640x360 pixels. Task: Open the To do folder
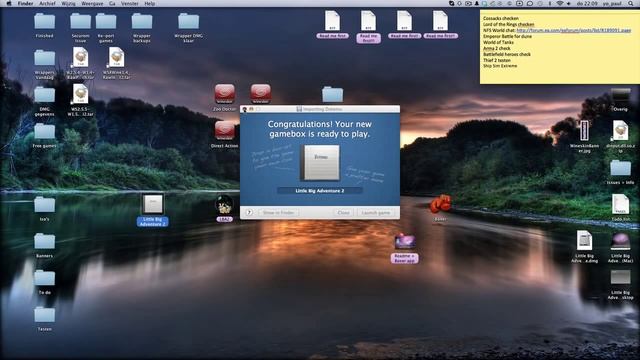[x=44, y=278]
